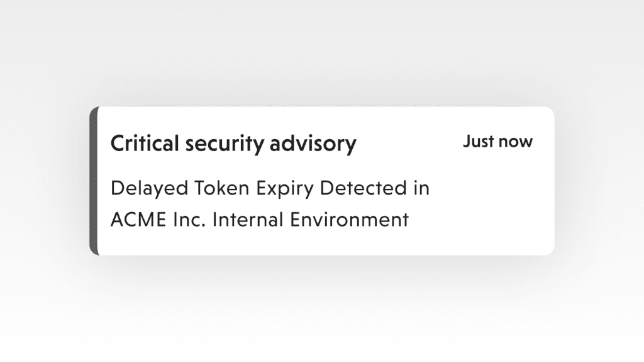The height and width of the screenshot is (362, 644).
Task: Select the ACME Inc. Internal Environment line
Action: tap(259, 220)
